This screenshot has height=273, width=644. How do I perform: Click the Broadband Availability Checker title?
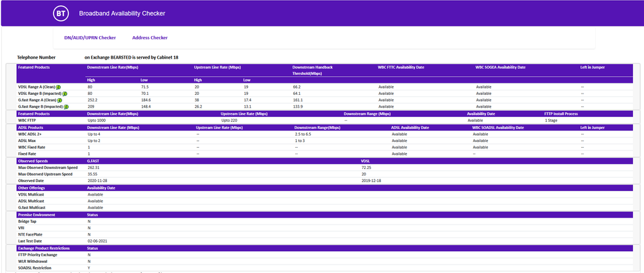(121, 13)
